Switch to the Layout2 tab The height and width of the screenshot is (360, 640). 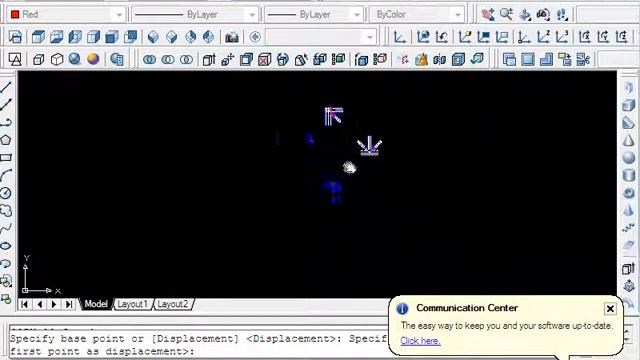[x=173, y=304]
